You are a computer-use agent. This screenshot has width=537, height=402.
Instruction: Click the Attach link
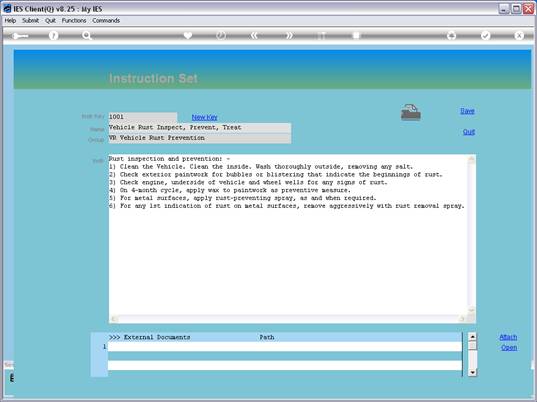tap(508, 337)
